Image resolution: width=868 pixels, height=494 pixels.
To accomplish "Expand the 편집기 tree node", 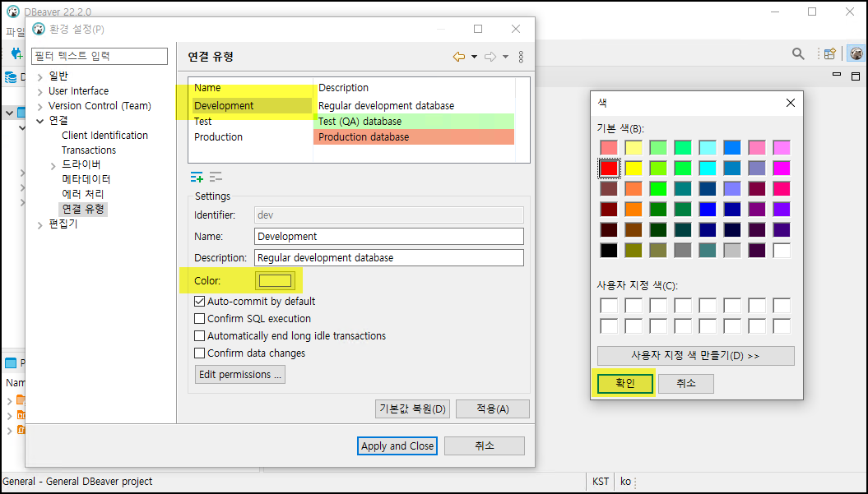I will [39, 224].
